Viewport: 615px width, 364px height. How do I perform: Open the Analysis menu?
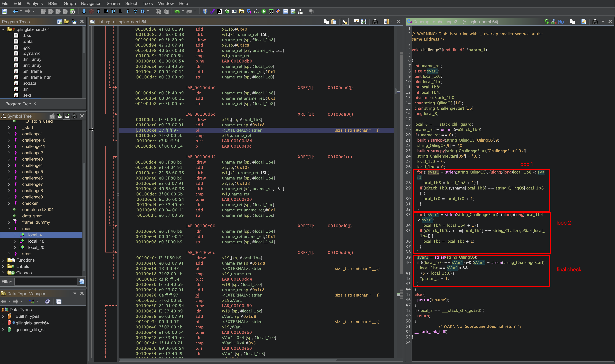pos(34,3)
